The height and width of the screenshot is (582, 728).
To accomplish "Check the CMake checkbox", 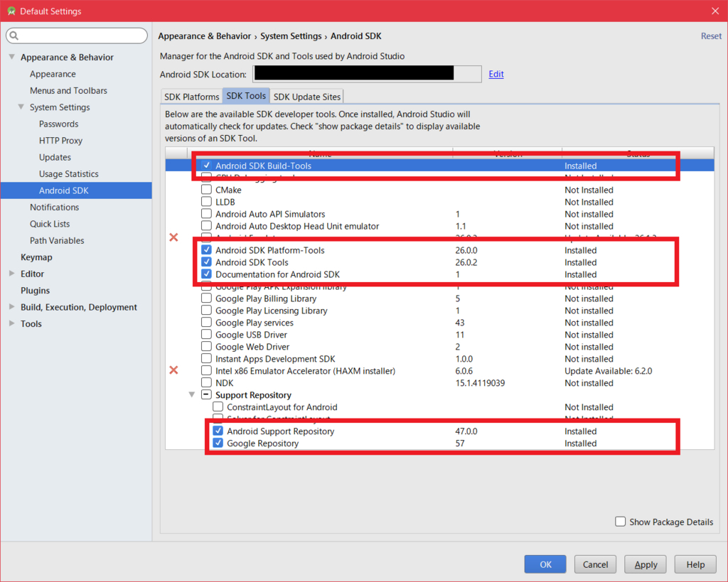I will [207, 190].
